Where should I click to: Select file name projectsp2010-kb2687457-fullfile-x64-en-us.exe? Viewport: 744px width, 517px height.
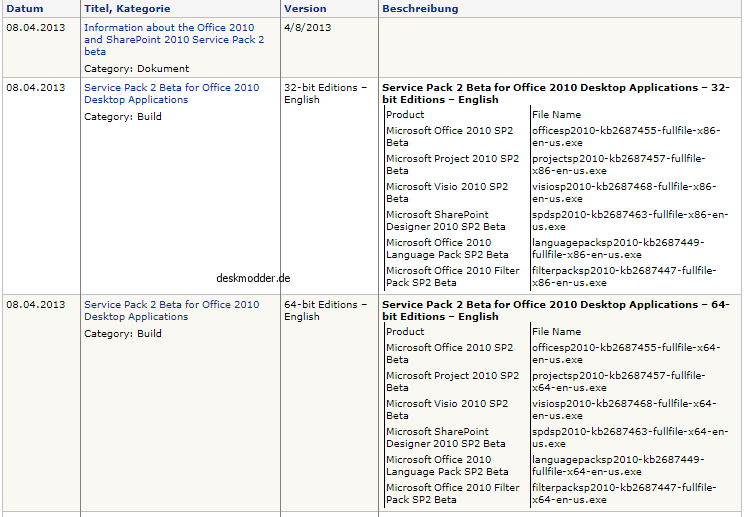coord(619,381)
